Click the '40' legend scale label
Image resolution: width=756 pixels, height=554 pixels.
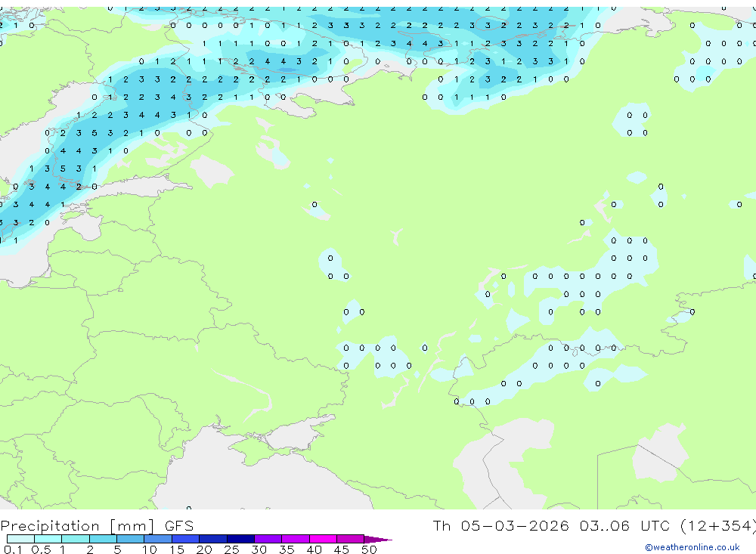(x=314, y=549)
